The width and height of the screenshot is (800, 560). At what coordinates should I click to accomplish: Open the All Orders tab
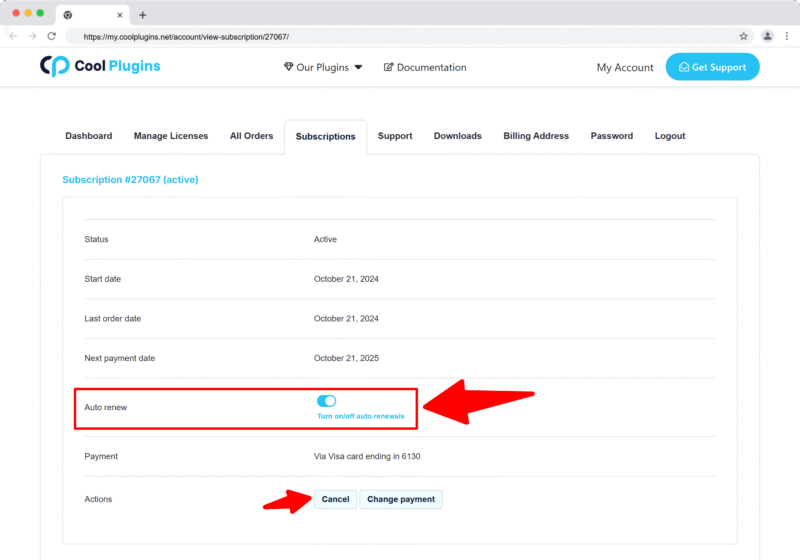[251, 136]
